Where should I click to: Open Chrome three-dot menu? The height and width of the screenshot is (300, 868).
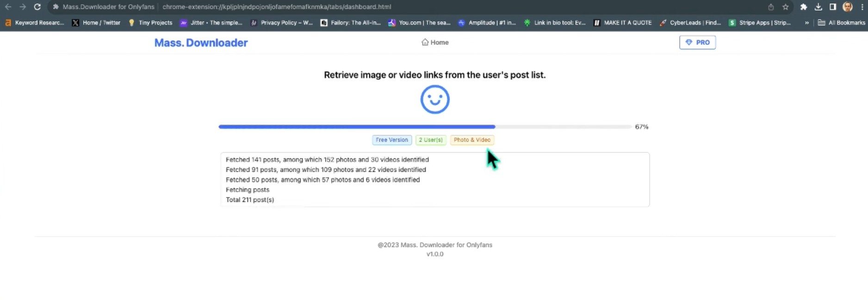(x=862, y=7)
